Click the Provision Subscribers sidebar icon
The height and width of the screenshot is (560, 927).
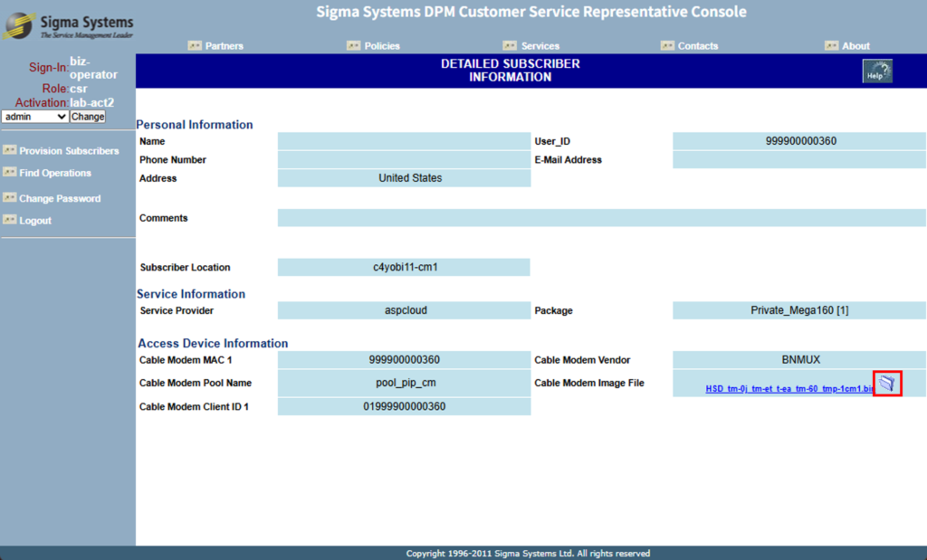coord(9,150)
